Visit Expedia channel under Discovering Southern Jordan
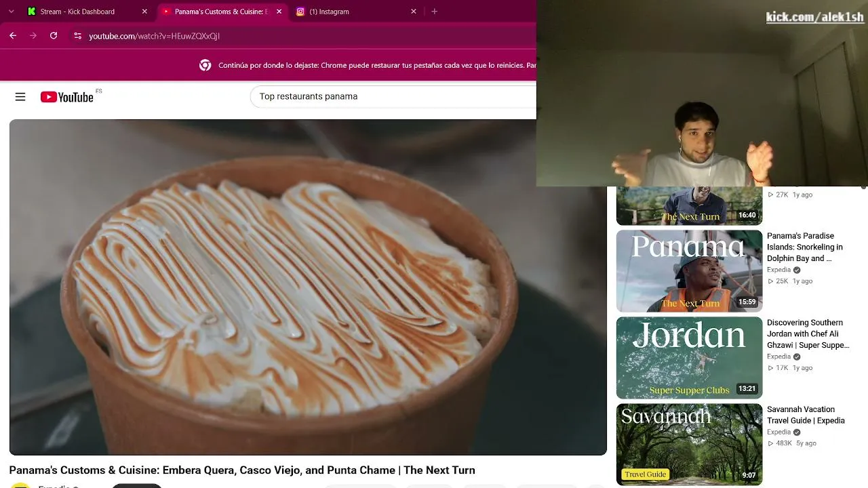This screenshot has width=868, height=488. [x=778, y=357]
